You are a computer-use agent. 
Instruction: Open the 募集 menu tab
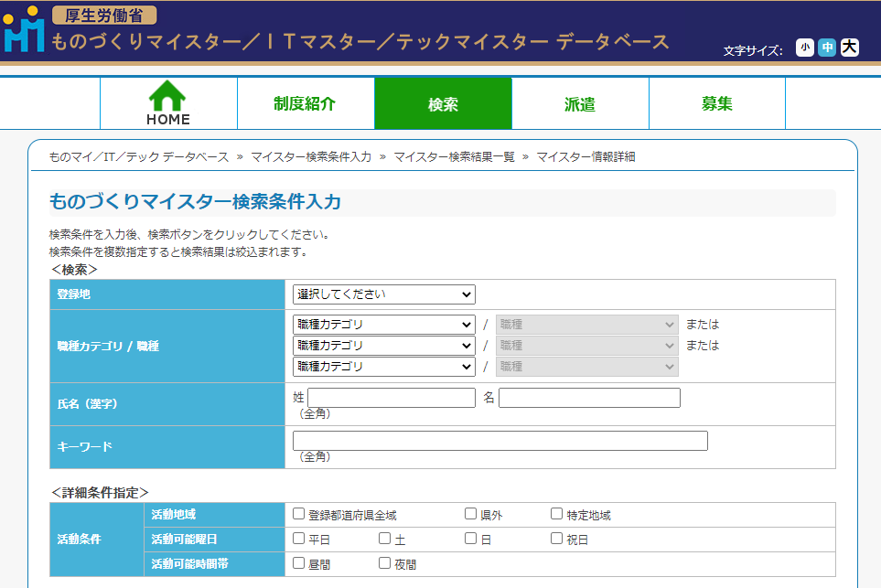[x=717, y=104]
